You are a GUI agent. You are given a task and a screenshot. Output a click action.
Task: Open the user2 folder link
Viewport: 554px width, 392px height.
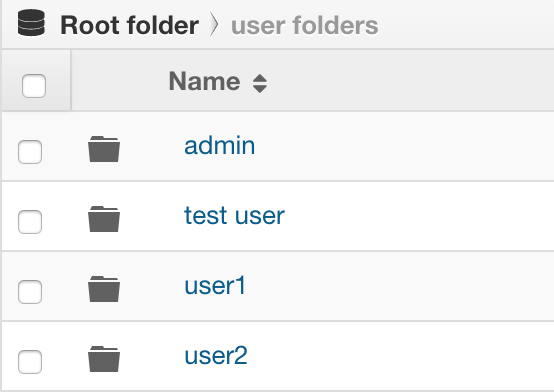(x=216, y=355)
